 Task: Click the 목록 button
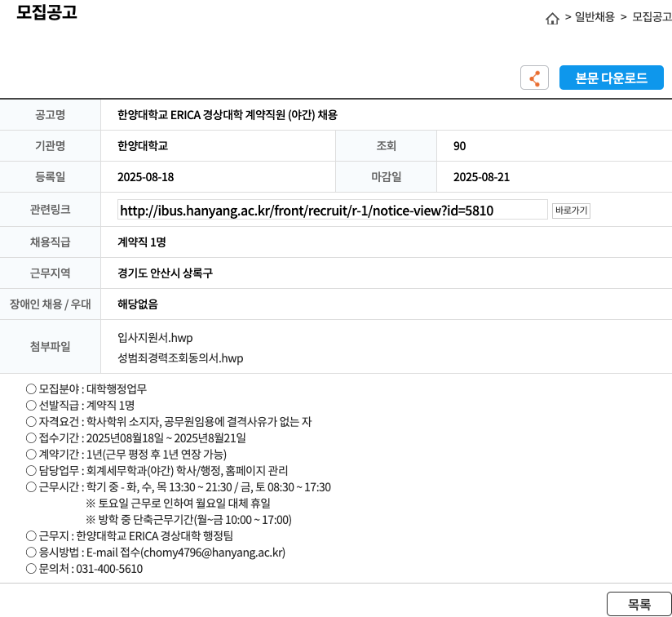point(639,604)
